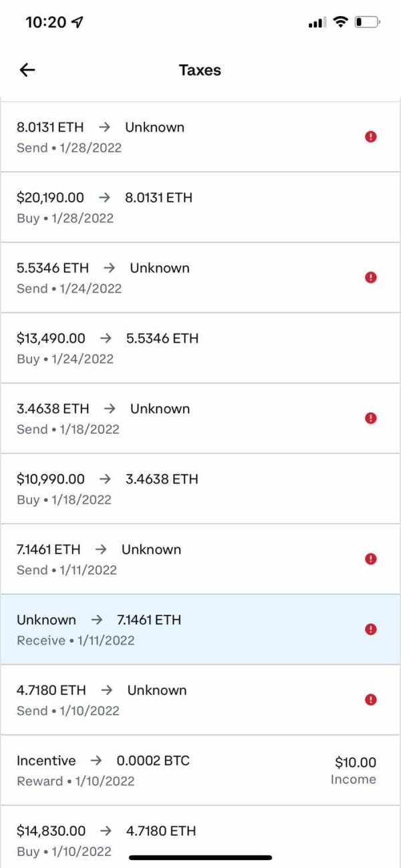Tap warning icon on 7.1461 ETH receive
The height and width of the screenshot is (868, 401).
pos(371,629)
